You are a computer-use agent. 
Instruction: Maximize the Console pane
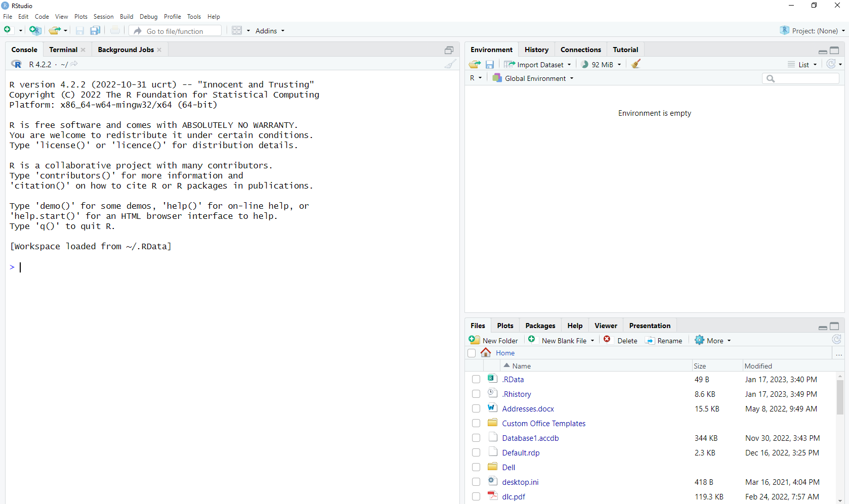449,50
